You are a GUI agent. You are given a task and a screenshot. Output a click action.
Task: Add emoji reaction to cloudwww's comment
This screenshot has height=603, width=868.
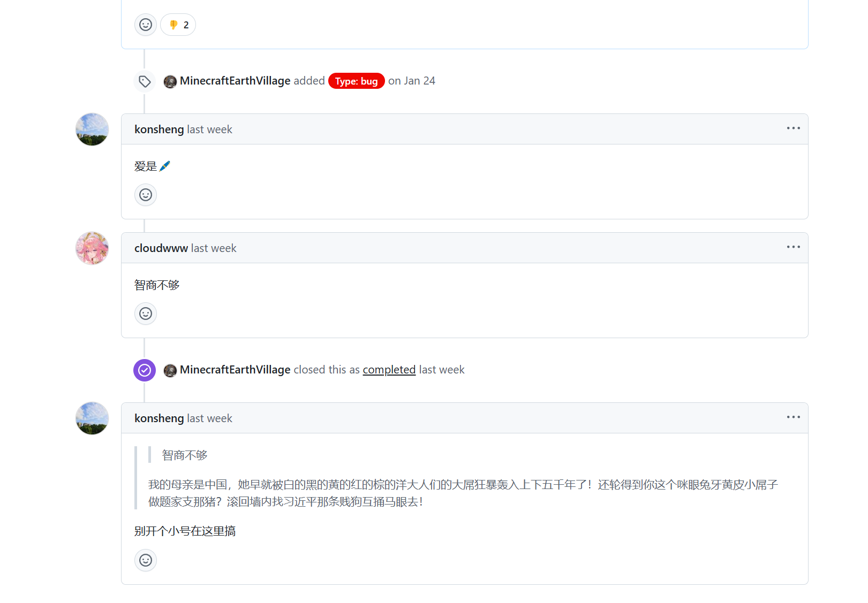pyautogui.click(x=145, y=314)
